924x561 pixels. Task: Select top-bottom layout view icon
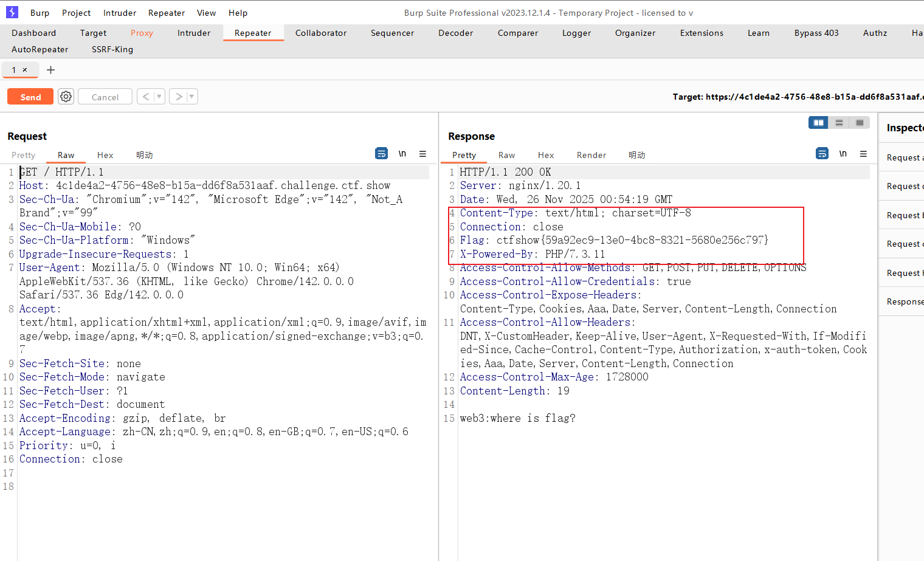pyautogui.click(x=839, y=123)
